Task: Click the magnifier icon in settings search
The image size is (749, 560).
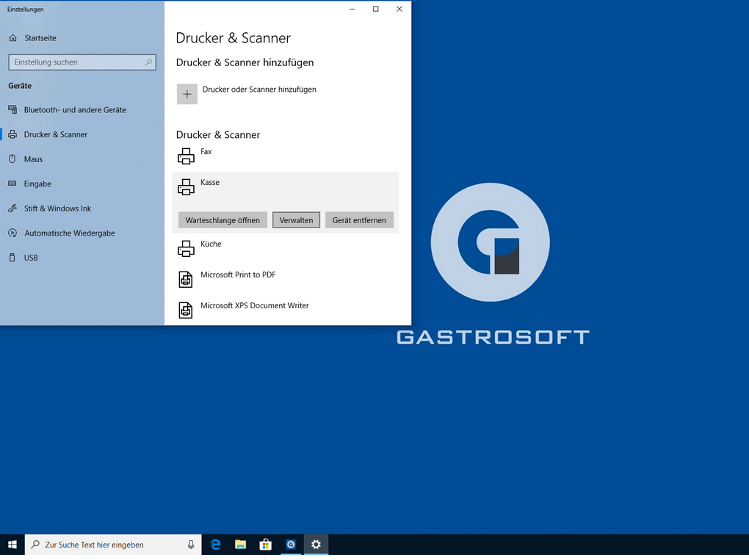Action: click(x=148, y=62)
